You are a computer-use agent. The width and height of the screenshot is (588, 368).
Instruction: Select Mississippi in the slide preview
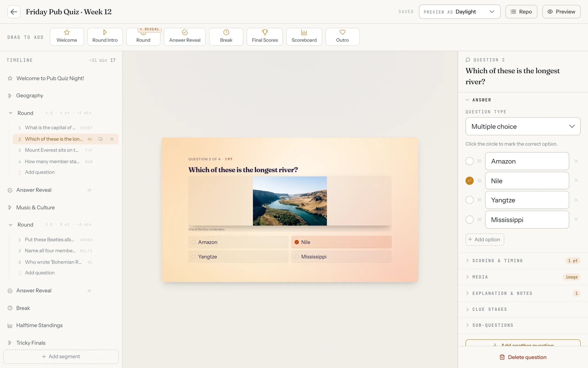point(341,256)
